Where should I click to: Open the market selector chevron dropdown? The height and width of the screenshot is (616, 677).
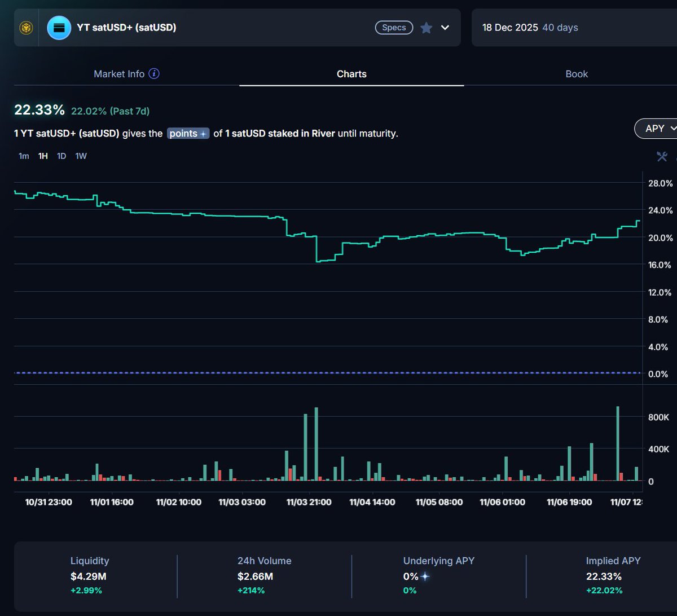coord(445,28)
